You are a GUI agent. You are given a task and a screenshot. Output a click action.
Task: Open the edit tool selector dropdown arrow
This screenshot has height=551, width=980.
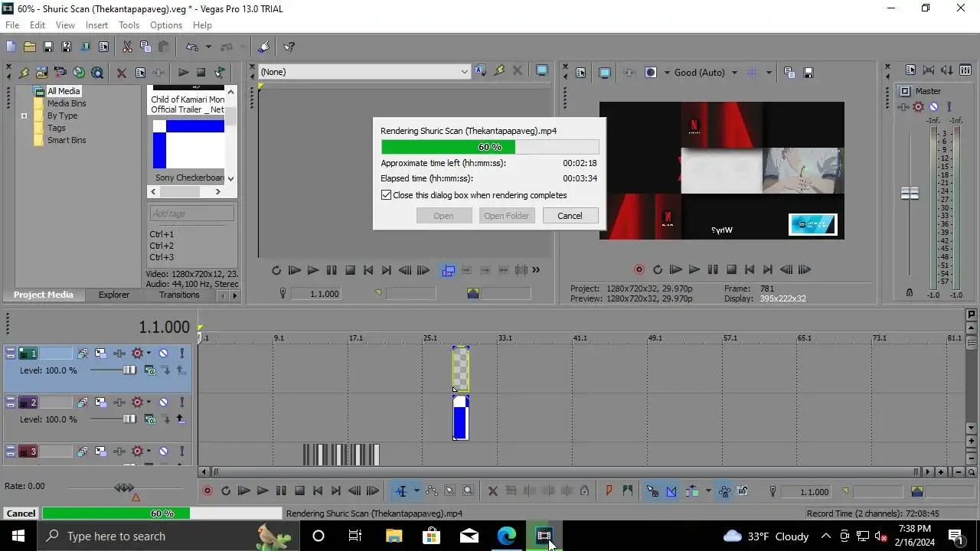[416, 491]
